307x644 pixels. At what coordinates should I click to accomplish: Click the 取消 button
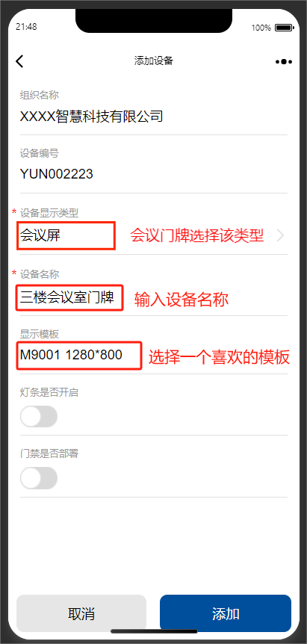coord(81,613)
